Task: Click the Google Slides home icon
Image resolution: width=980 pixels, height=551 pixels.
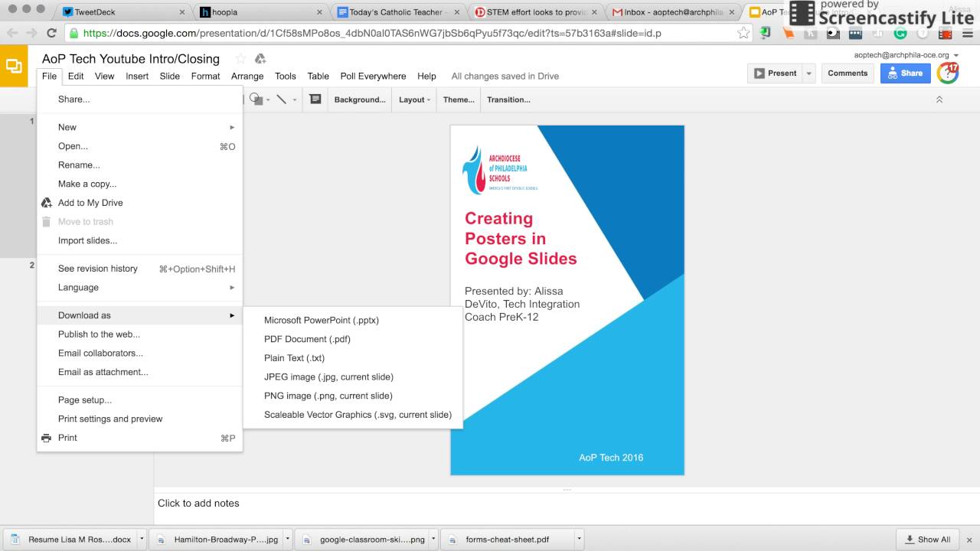Action: (14, 67)
